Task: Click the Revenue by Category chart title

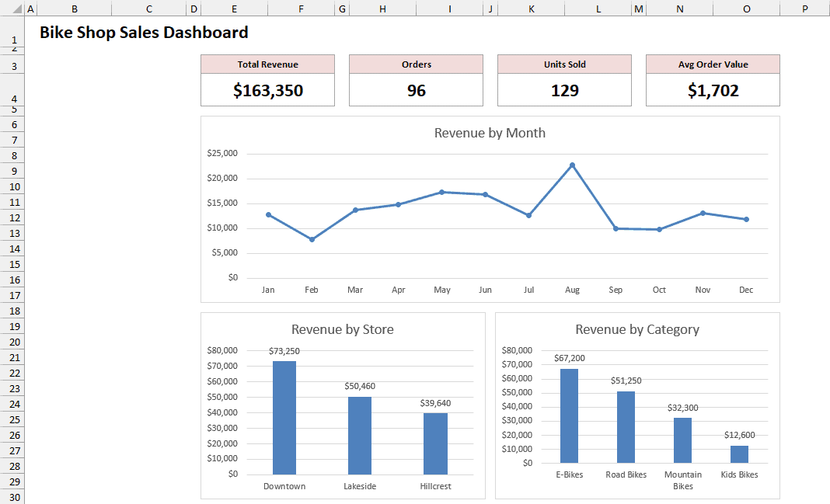Action: coord(637,329)
